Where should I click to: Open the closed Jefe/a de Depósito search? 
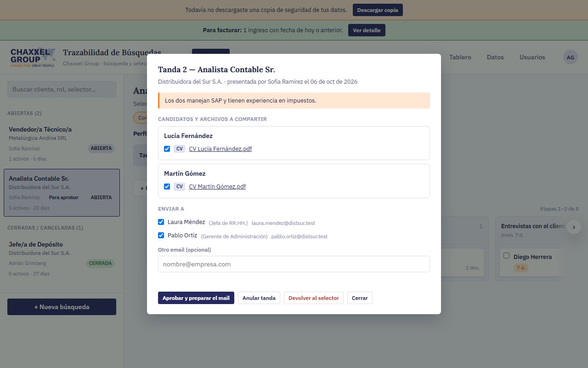click(x=62, y=259)
